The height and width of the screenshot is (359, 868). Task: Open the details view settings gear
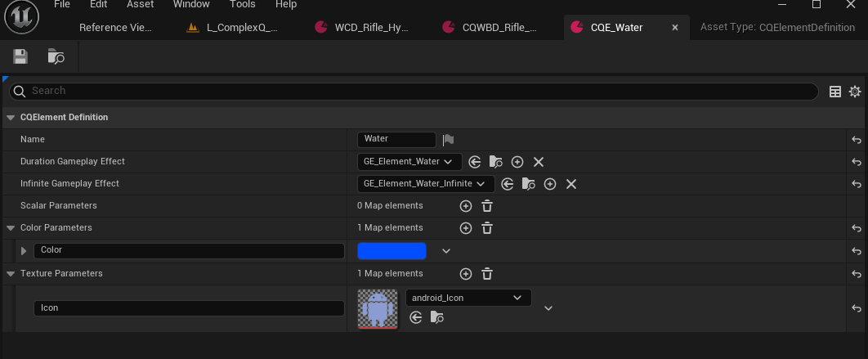tap(855, 92)
